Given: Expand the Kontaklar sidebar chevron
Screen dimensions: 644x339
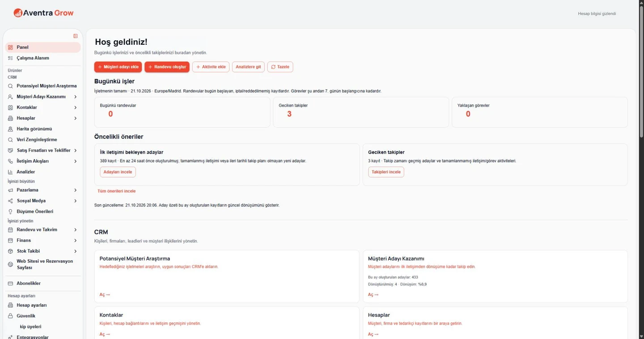Looking at the screenshot, I should [x=75, y=107].
